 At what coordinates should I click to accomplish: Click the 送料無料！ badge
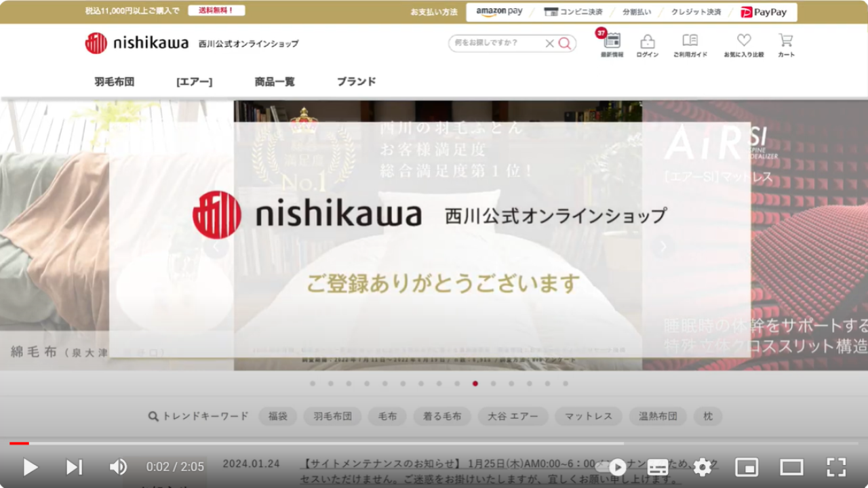point(216,11)
